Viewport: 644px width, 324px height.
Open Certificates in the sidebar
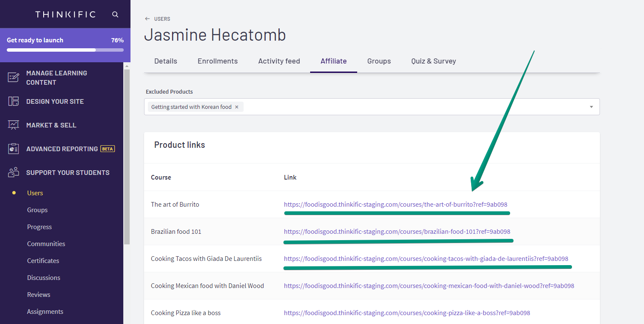click(43, 260)
